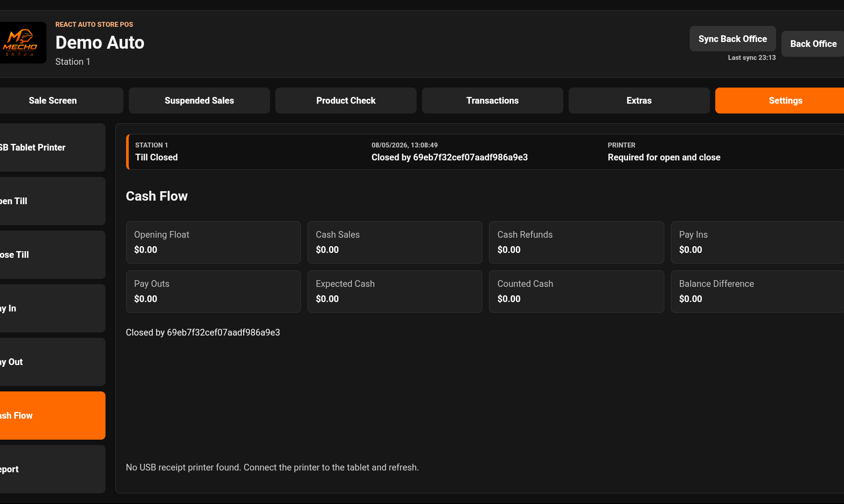Screen dimensions: 844x504
Task: Click the Mecho logo icon
Action: click(x=22, y=42)
